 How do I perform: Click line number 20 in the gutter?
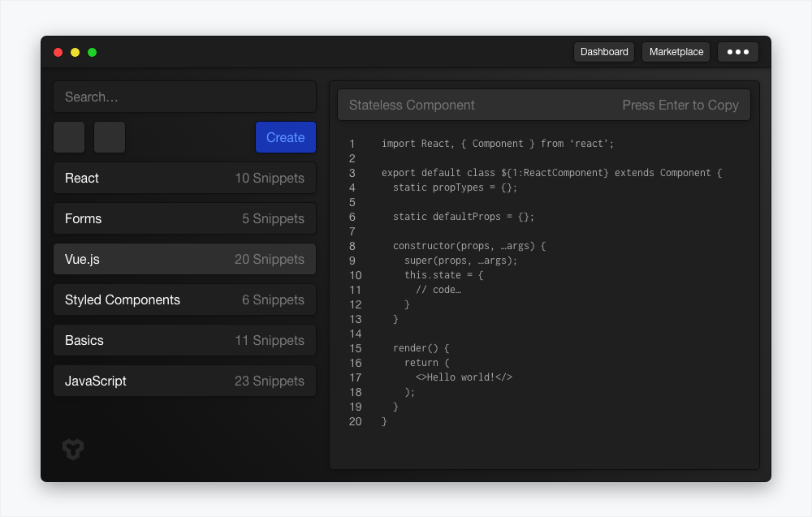tap(356, 421)
